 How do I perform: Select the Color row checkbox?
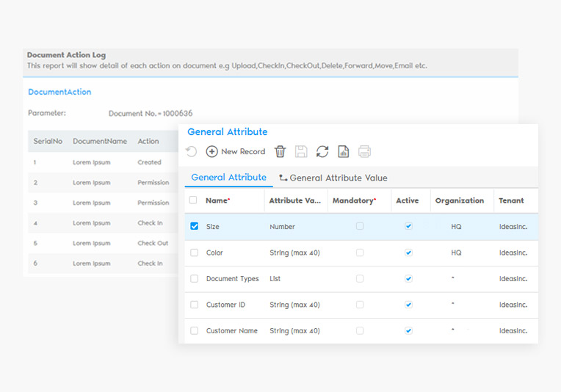(194, 253)
